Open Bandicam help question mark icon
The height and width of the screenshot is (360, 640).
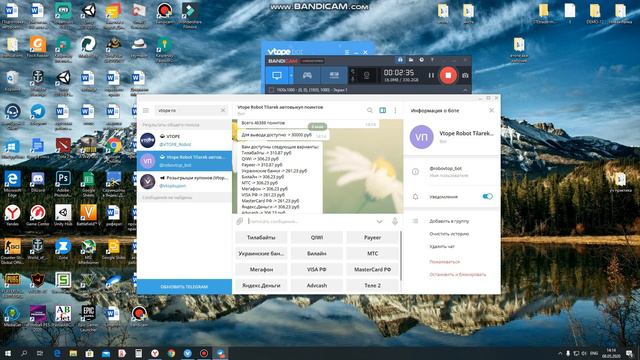(x=432, y=60)
